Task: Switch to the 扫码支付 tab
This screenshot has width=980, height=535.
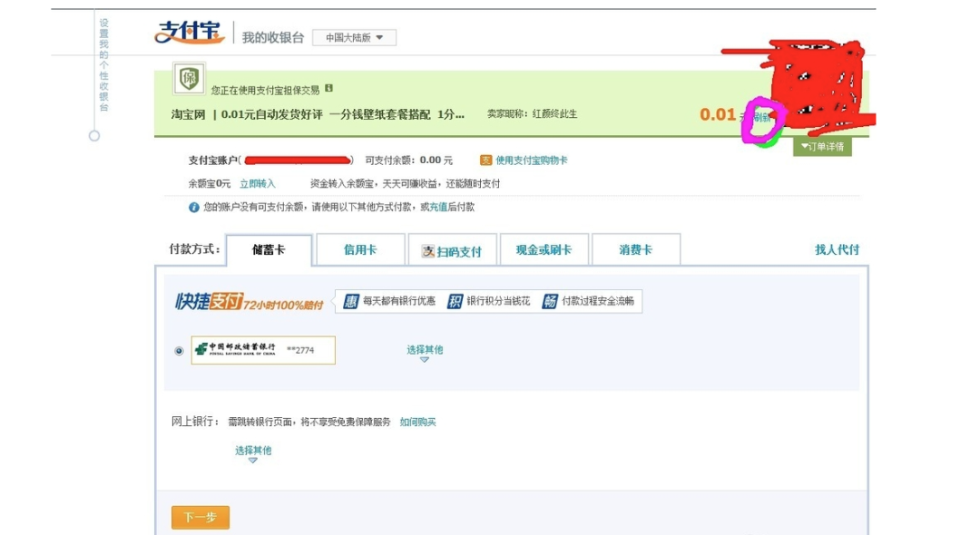Action: point(453,248)
